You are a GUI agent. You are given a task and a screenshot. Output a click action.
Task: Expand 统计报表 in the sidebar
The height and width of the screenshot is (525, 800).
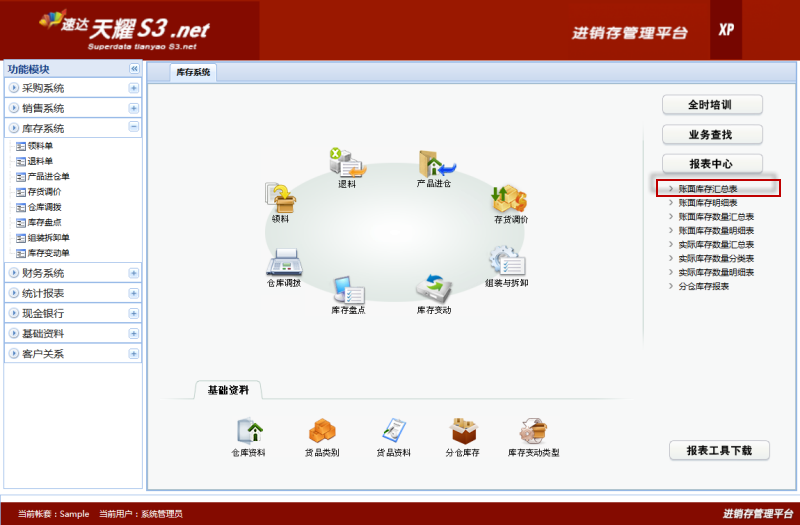(x=133, y=293)
